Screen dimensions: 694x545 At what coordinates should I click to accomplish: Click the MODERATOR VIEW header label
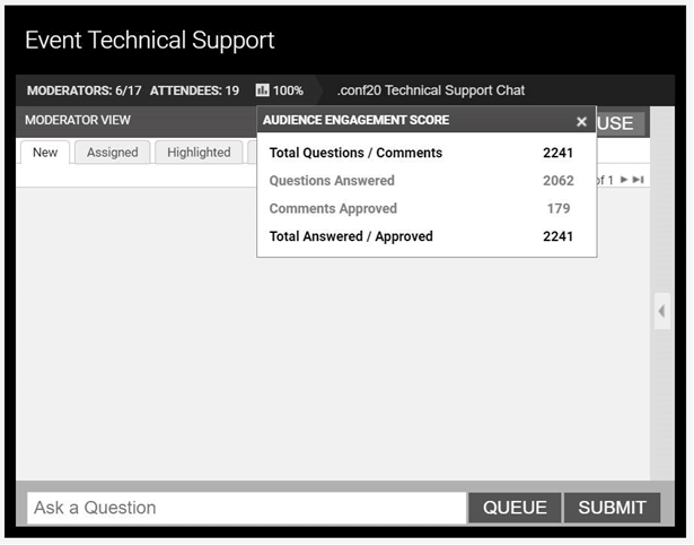[x=77, y=120]
